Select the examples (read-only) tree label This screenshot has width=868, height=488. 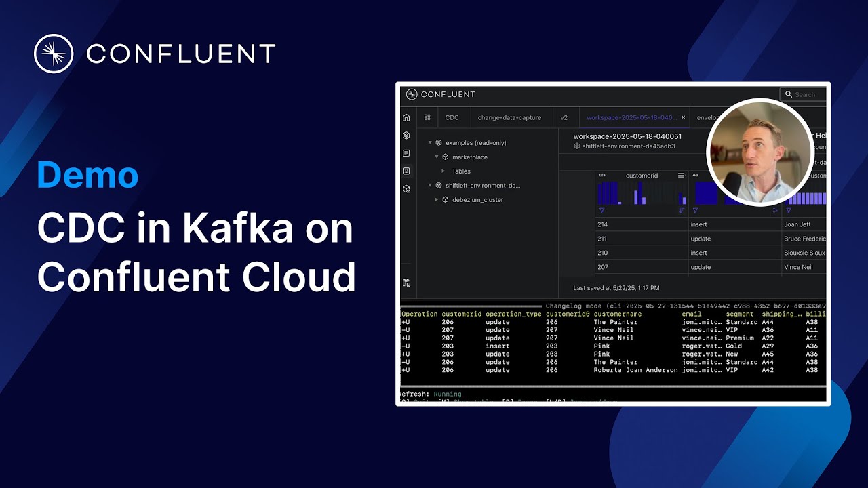476,143
